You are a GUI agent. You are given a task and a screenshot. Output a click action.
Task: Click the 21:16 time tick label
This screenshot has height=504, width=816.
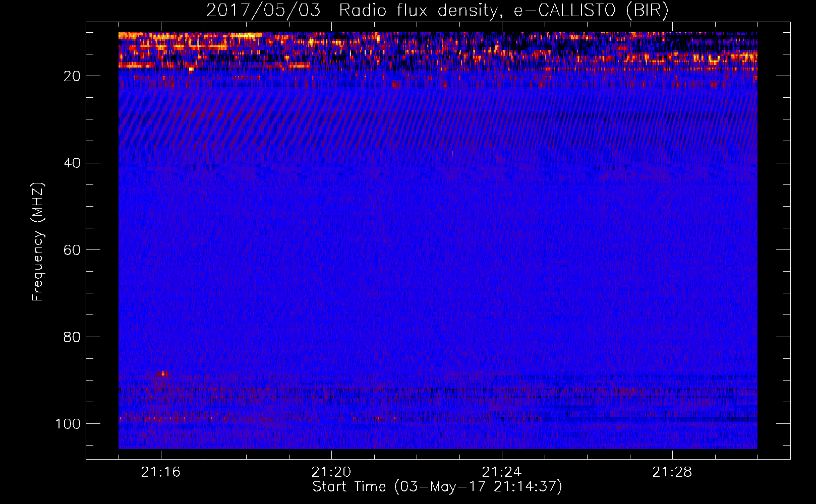pos(161,472)
